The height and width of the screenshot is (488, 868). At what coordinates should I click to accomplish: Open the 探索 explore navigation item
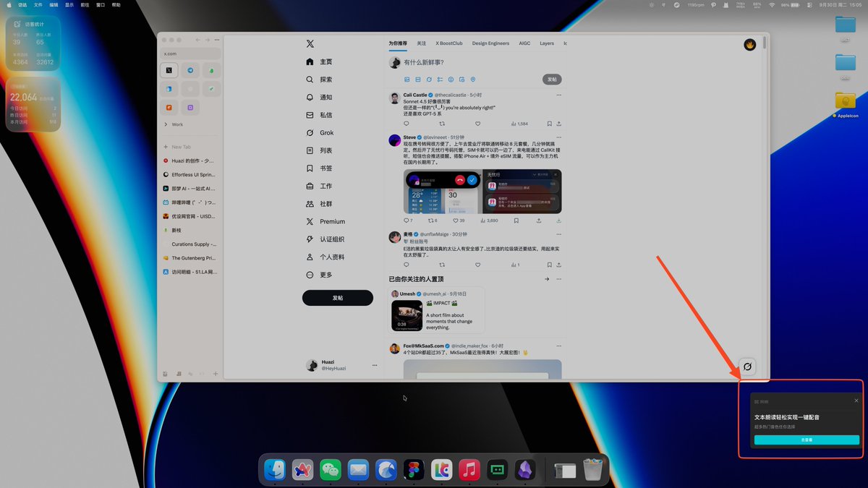tap(319, 80)
